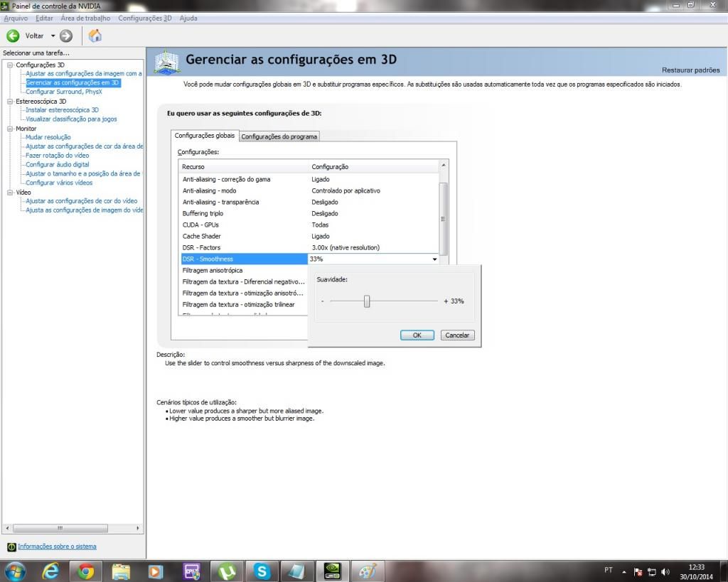The height and width of the screenshot is (582, 728).
Task: Collapse the Configurações 3D tree node
Action: coord(10,65)
